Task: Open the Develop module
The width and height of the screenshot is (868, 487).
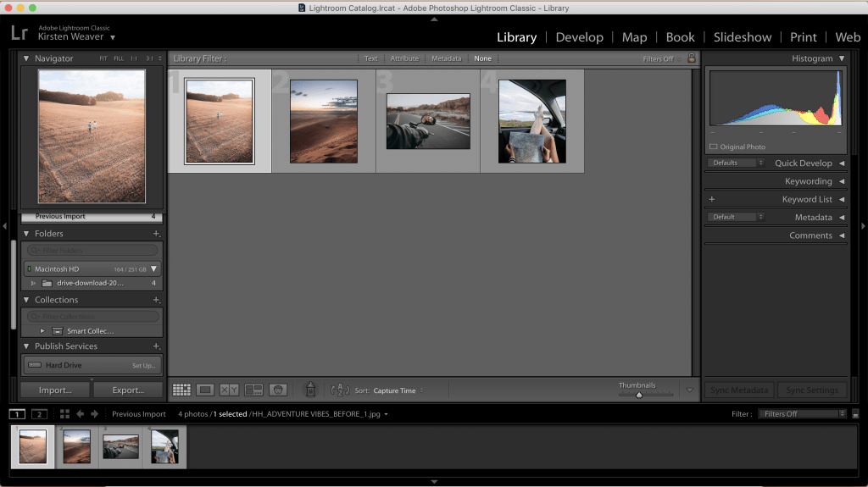Action: click(x=579, y=37)
